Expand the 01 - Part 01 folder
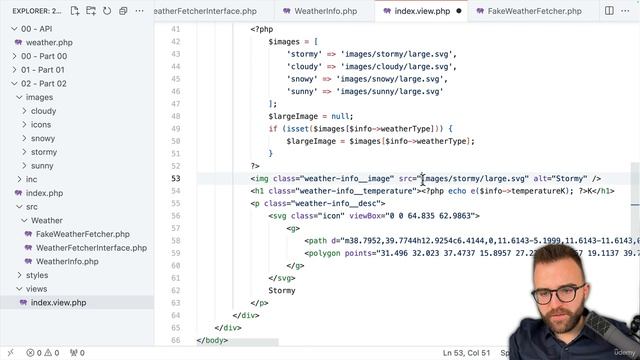This screenshot has height=360, width=640. pyautogui.click(x=14, y=70)
